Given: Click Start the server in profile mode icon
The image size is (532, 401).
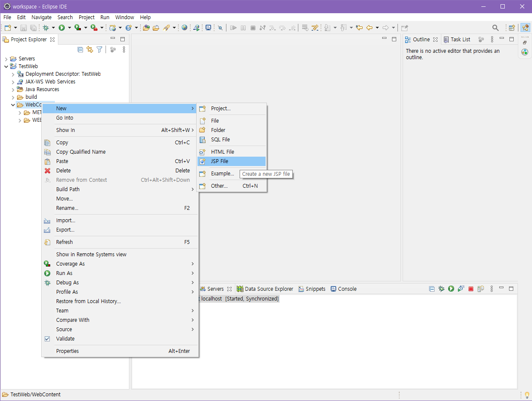Looking at the screenshot, I should pos(461,289).
